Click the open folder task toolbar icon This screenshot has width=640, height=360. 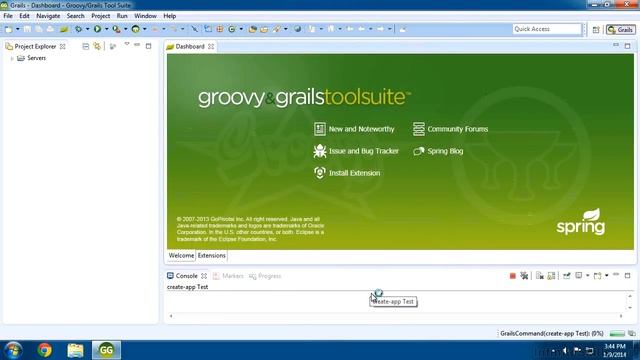[x=264, y=29]
